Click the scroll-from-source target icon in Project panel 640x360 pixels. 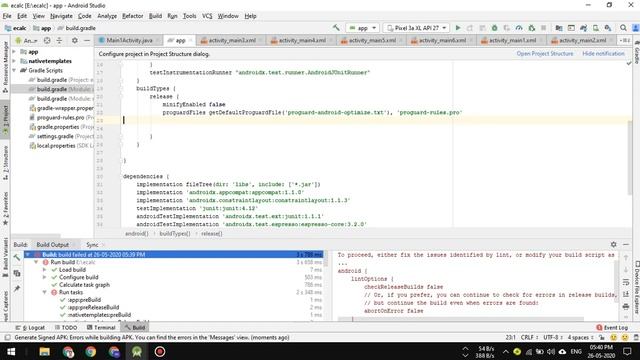point(47,40)
